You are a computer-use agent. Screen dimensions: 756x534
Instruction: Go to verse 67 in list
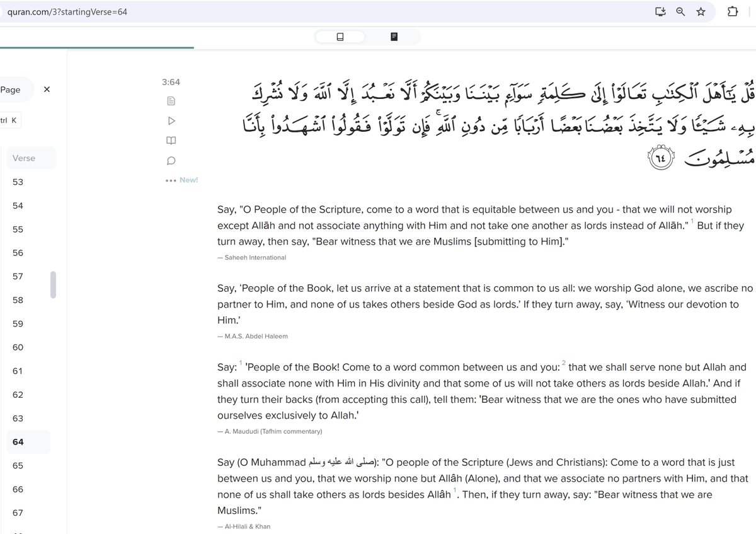point(18,513)
